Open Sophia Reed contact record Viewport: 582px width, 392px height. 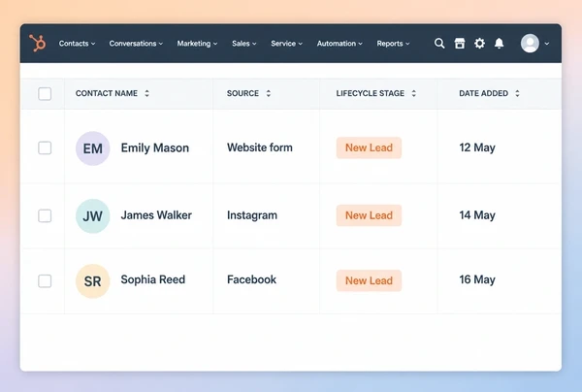coord(153,279)
